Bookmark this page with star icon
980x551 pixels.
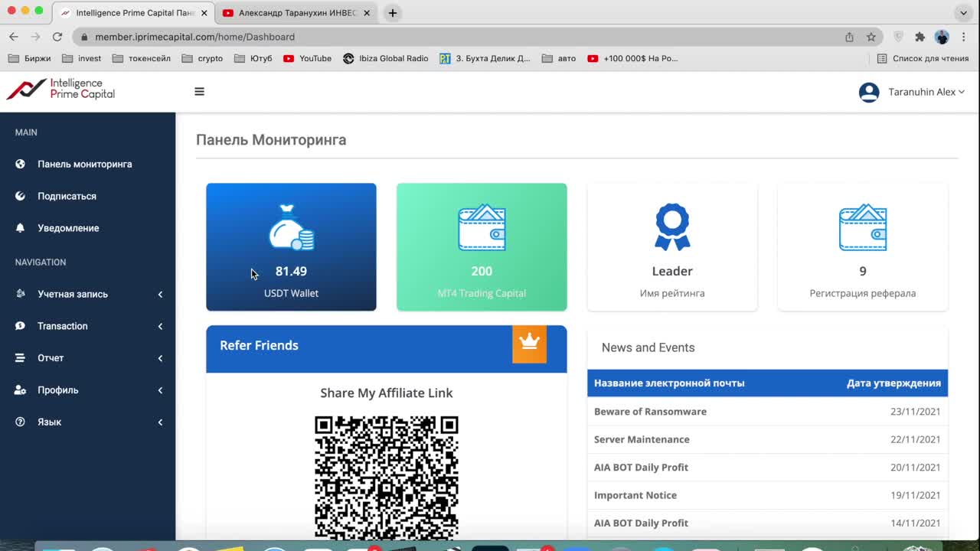pos(871,37)
